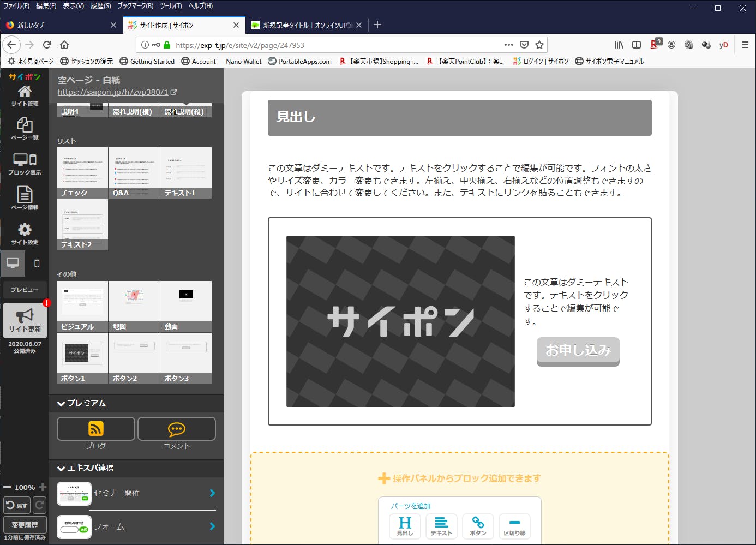Select the ボタン1 block thumbnail
The width and height of the screenshot is (756, 545).
pos(82,358)
